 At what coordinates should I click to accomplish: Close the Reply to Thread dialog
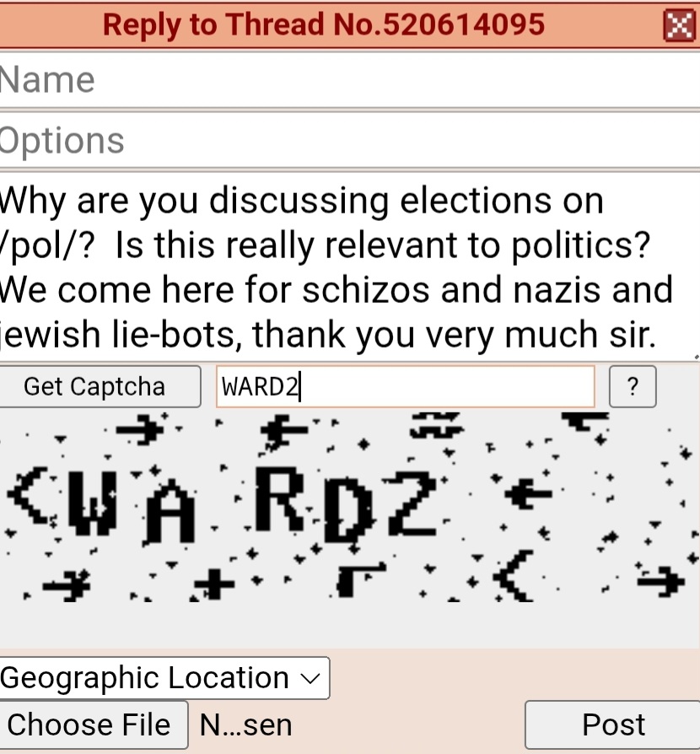click(678, 25)
